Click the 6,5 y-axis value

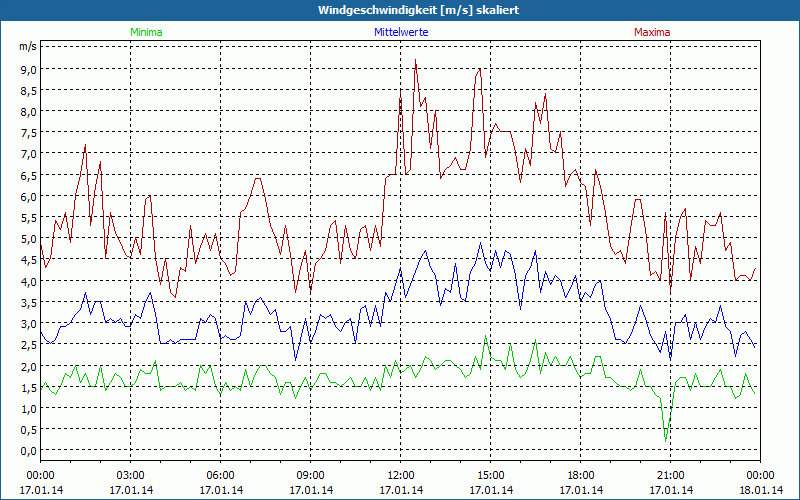28,176
